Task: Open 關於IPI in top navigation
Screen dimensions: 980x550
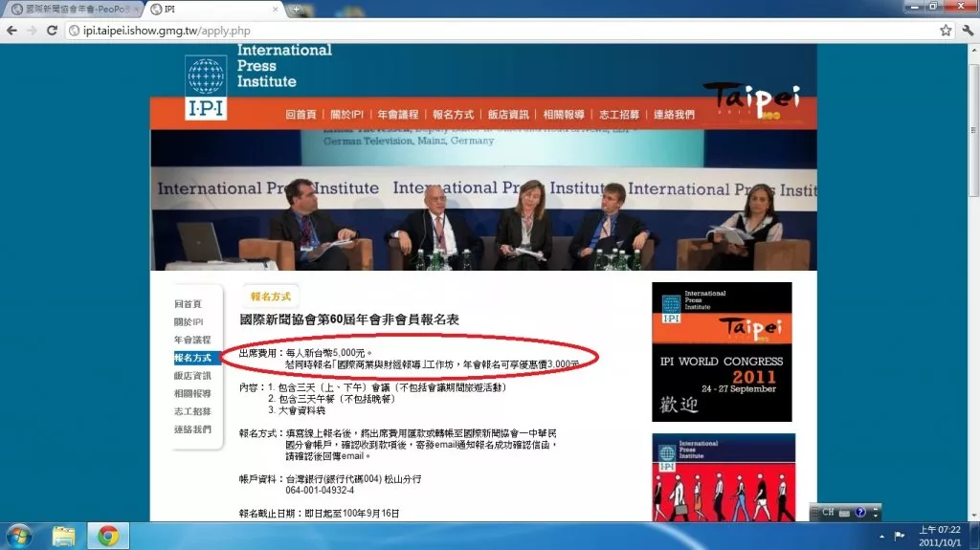Action: [x=346, y=115]
